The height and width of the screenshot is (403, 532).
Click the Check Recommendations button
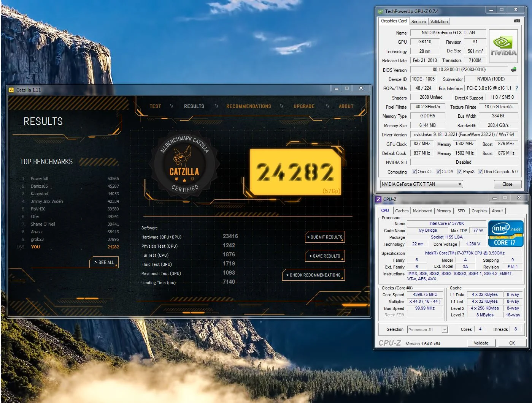pos(313,275)
